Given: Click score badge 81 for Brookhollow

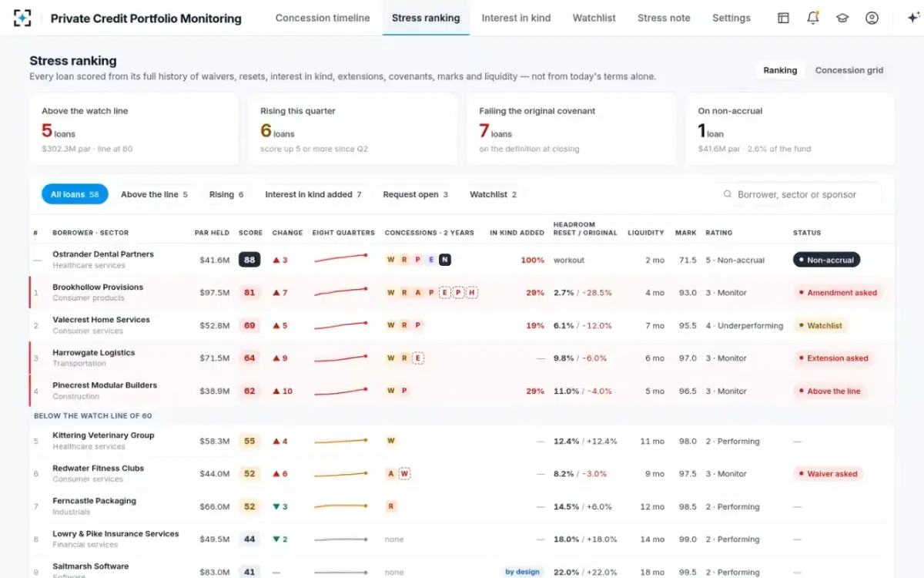Looking at the screenshot, I should [249, 293].
